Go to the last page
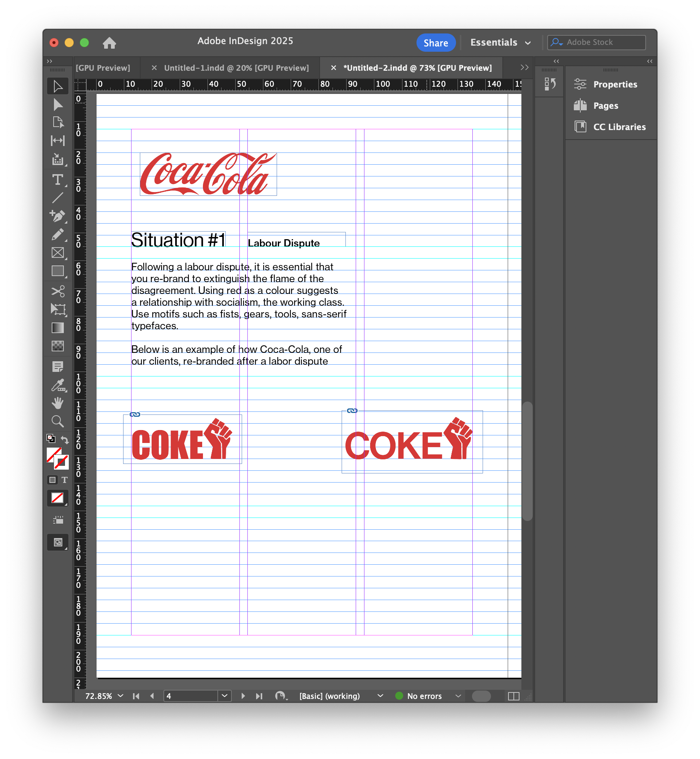The image size is (700, 759). (259, 696)
